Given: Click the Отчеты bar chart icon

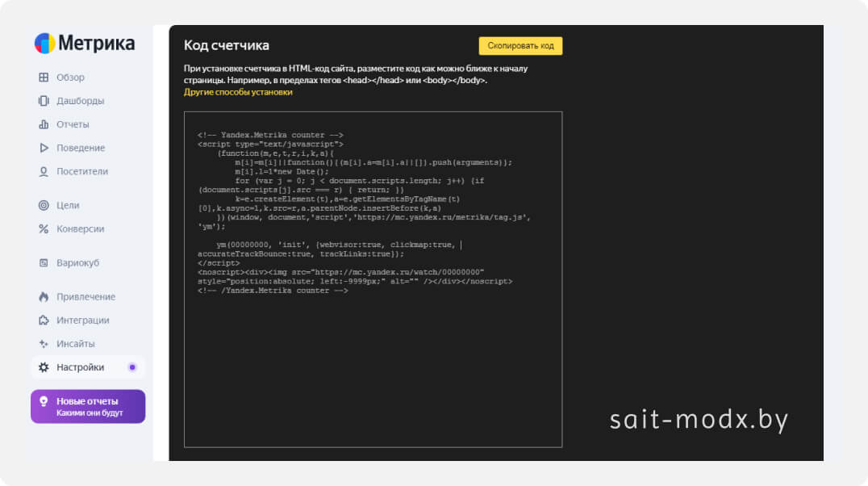Looking at the screenshot, I should click(x=44, y=124).
